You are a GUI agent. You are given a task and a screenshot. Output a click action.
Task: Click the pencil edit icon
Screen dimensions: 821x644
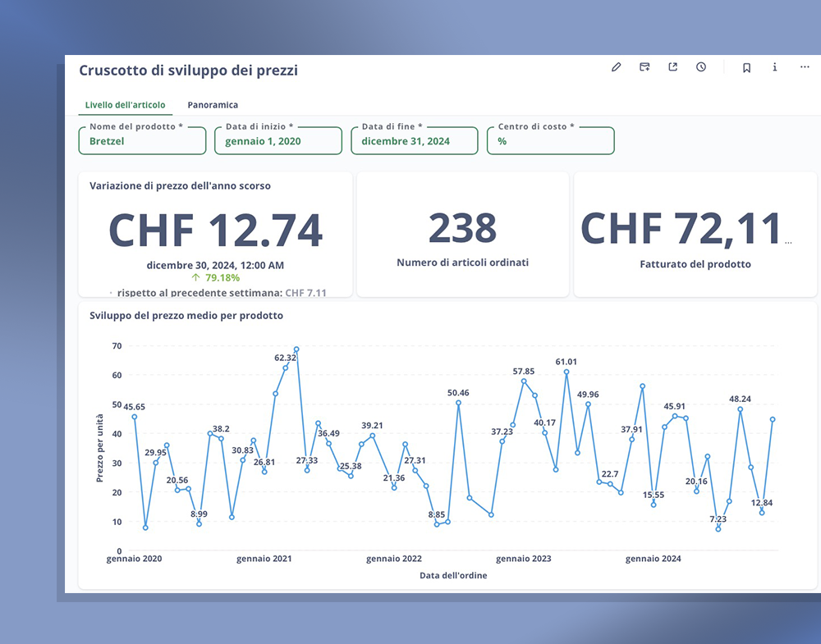[x=617, y=67]
